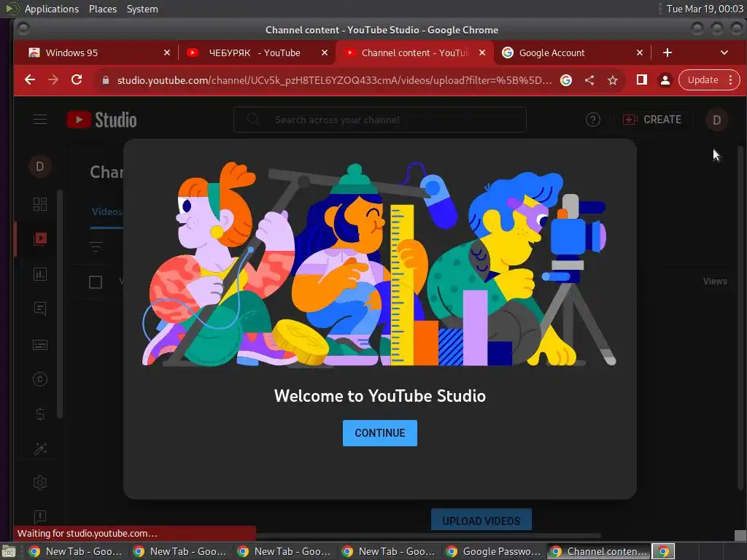
Task: Open the Subtitles sidebar icon
Action: click(x=40, y=344)
